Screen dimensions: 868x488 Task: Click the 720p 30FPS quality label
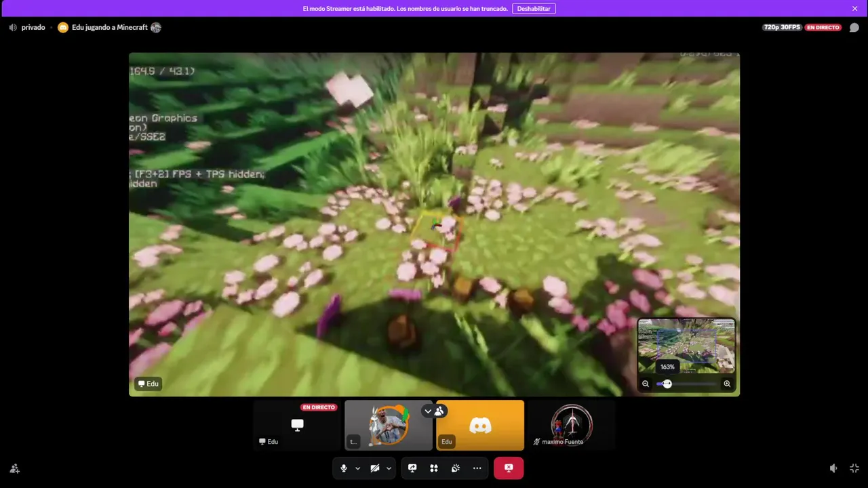coord(782,28)
